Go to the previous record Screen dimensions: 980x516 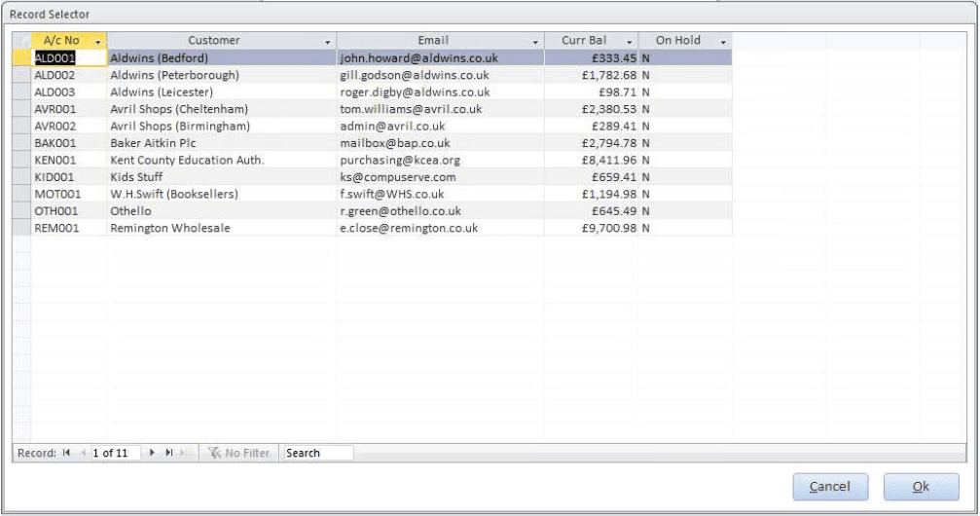point(82,454)
